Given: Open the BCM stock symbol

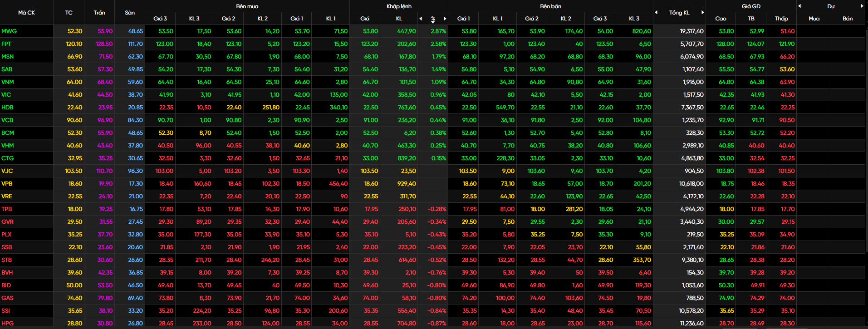Looking at the screenshot, I should [8, 133].
